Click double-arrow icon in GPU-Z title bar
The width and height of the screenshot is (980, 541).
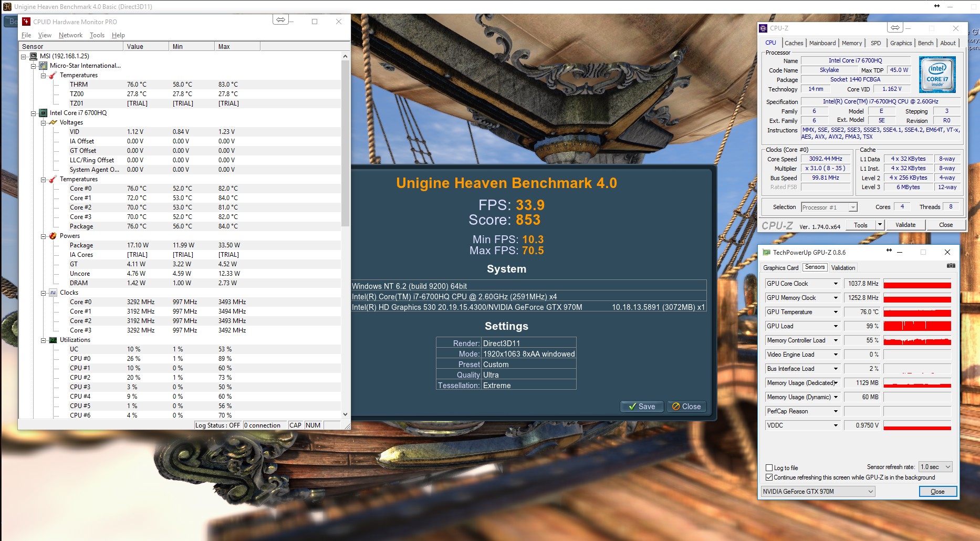click(x=889, y=251)
